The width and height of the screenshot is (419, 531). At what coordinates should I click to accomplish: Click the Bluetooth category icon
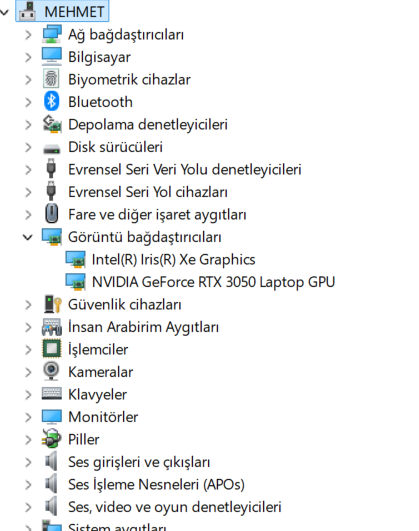click(51, 102)
